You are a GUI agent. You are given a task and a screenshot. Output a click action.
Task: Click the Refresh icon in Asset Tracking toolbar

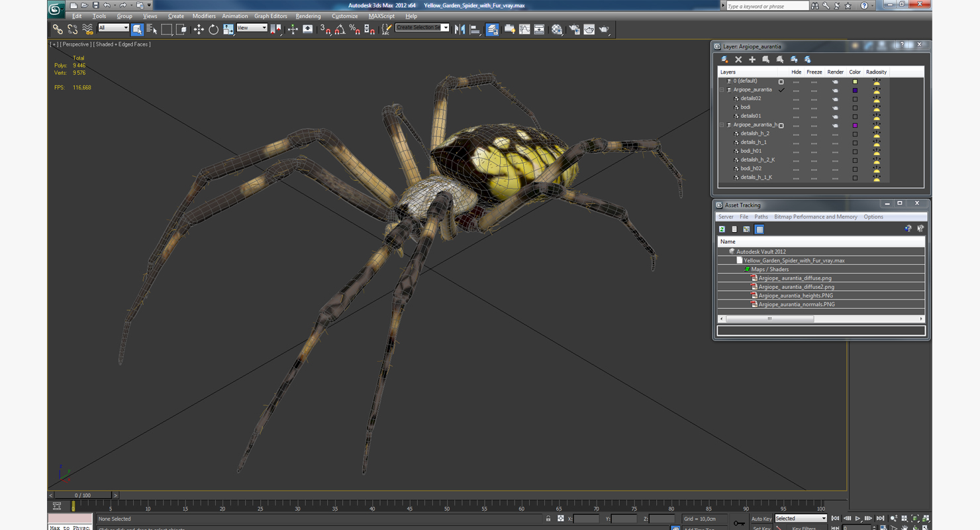click(x=722, y=229)
